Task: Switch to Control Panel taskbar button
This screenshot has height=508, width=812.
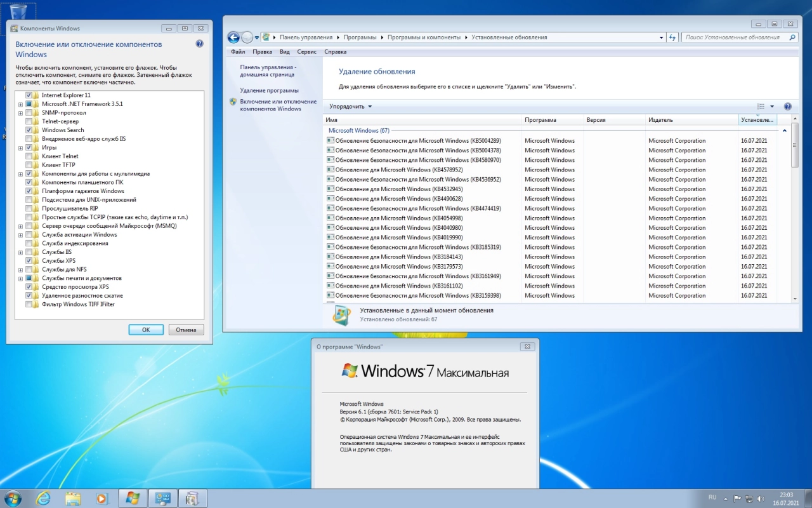Action: pos(163,498)
